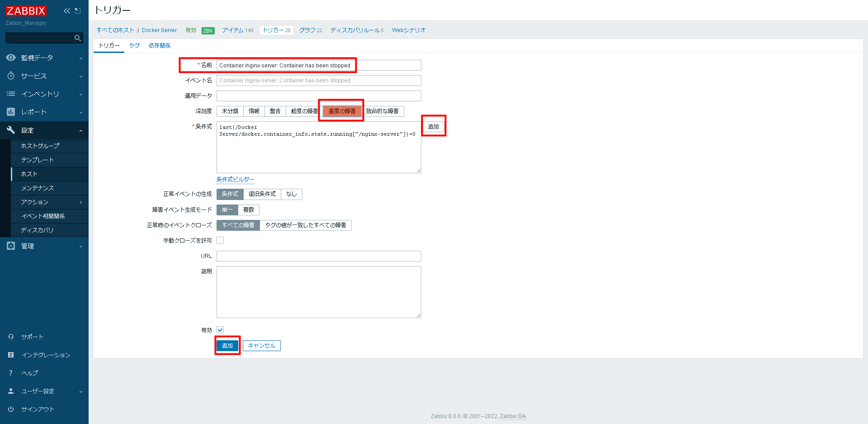Select タグの値が一致したすべての障害 option
The image size is (868, 424).
point(306,225)
